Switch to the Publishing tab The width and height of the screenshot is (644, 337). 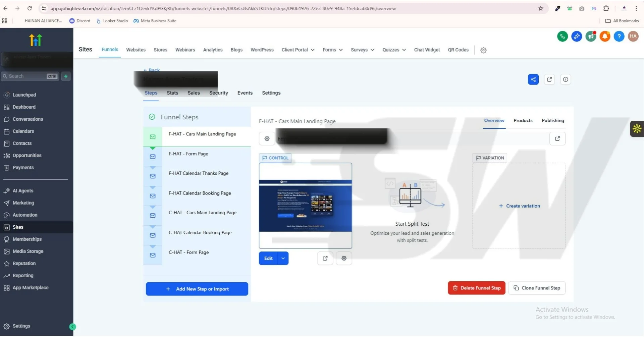[x=553, y=121]
